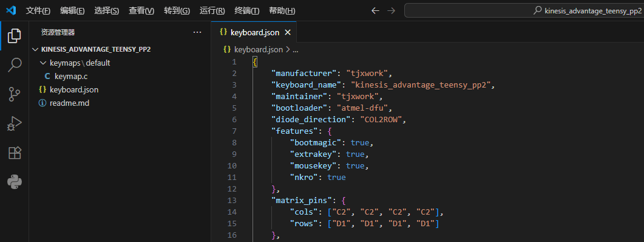644x242 pixels.
Task: Open the Explorer view in activity bar
Action: point(15,36)
